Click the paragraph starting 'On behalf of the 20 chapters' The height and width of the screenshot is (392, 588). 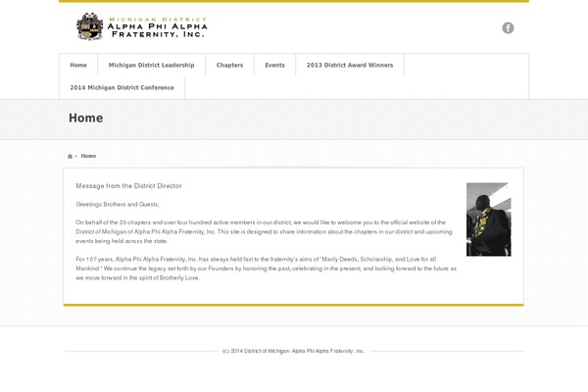tap(264, 231)
